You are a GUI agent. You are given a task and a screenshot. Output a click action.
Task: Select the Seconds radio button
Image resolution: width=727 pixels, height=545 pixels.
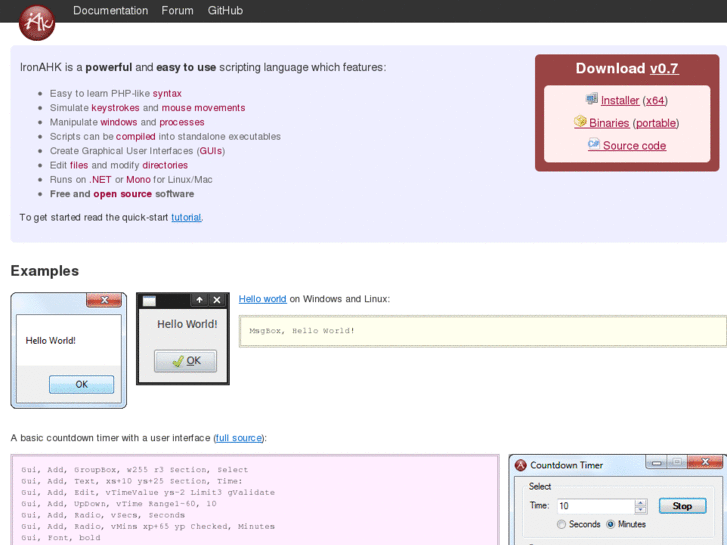[562, 524]
